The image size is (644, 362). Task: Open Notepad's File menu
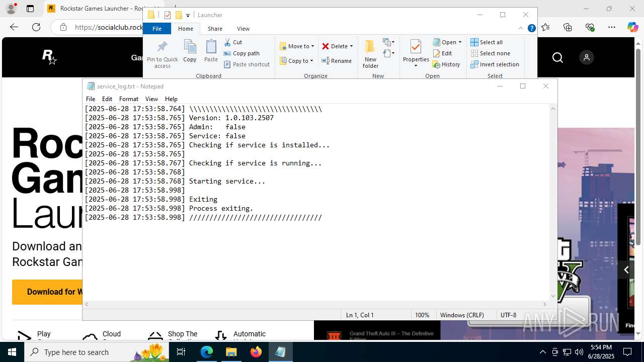(x=91, y=99)
